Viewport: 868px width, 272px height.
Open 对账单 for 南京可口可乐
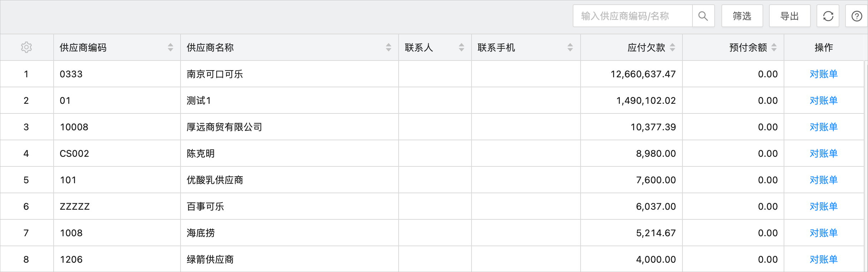[824, 74]
